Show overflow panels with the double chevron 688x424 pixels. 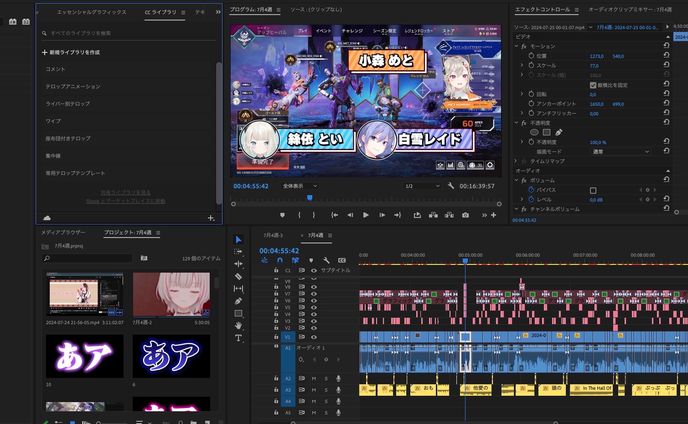[218, 12]
